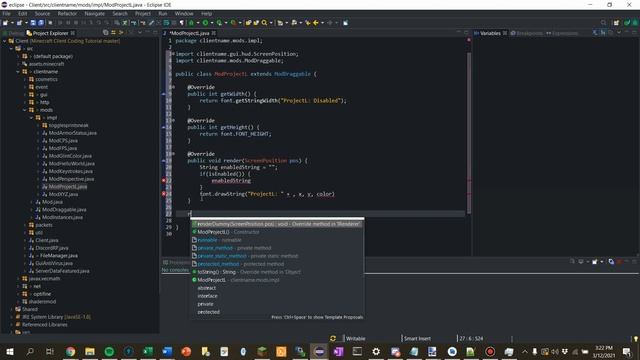Open ModKeystrokes.java in Project Explorer
Screen dimensions: 640x360
70,171
